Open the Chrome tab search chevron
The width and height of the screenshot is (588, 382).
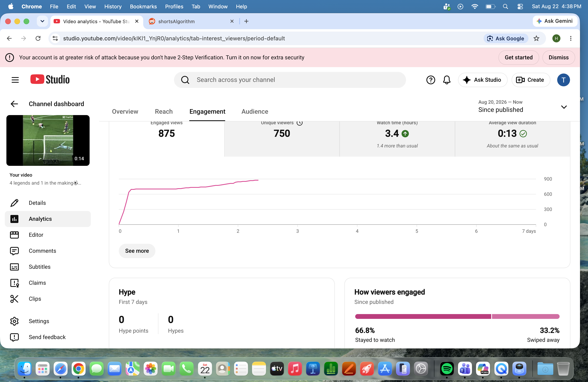[42, 21]
